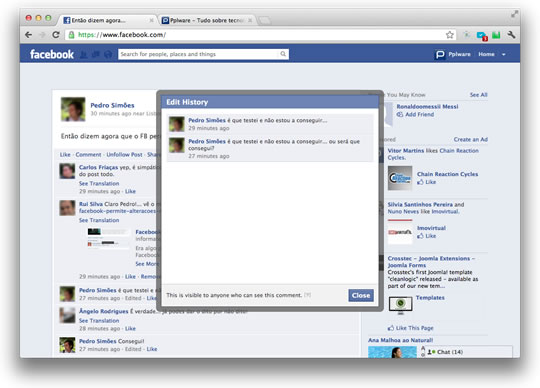Click the macOS green zoom window button
The width and height of the screenshot is (540, 388).
click(48, 18)
